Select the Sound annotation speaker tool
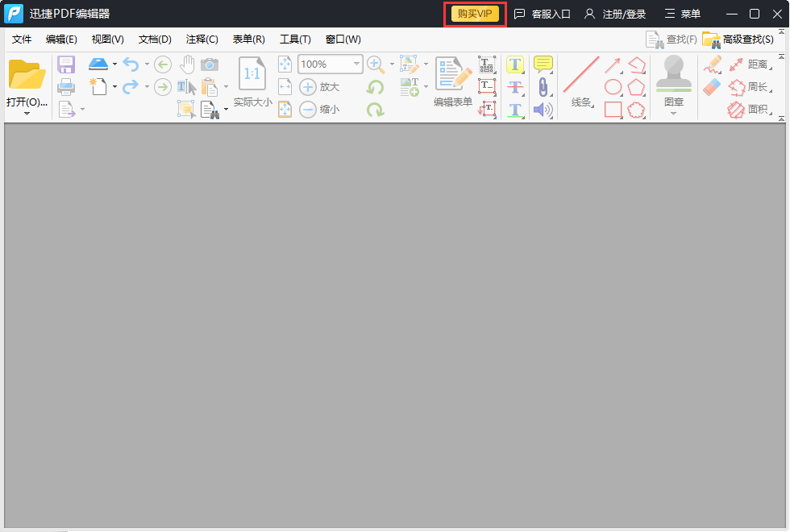The width and height of the screenshot is (790, 532). pyautogui.click(x=543, y=110)
